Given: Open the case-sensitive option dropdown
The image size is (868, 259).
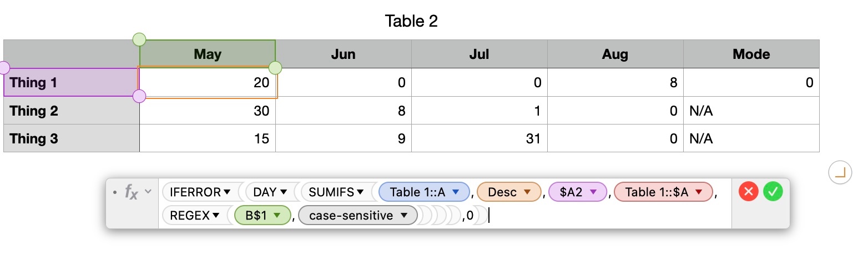Looking at the screenshot, I should pos(404,216).
